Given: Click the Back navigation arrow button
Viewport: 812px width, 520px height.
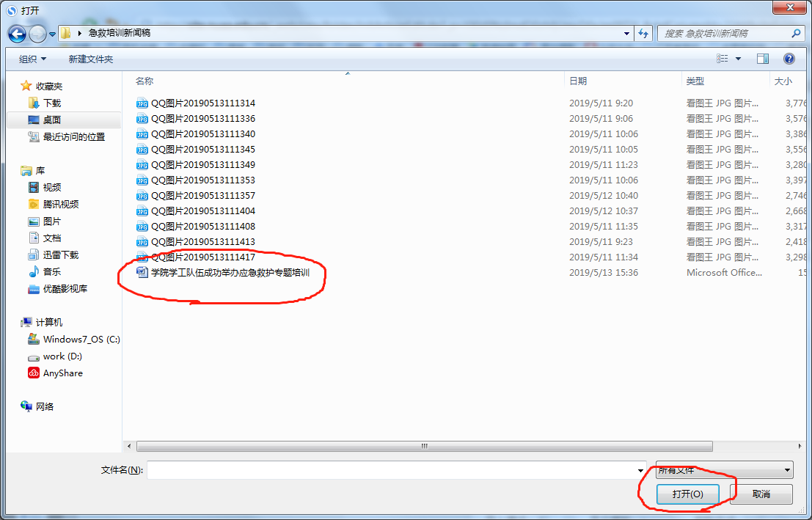Looking at the screenshot, I should point(18,34).
